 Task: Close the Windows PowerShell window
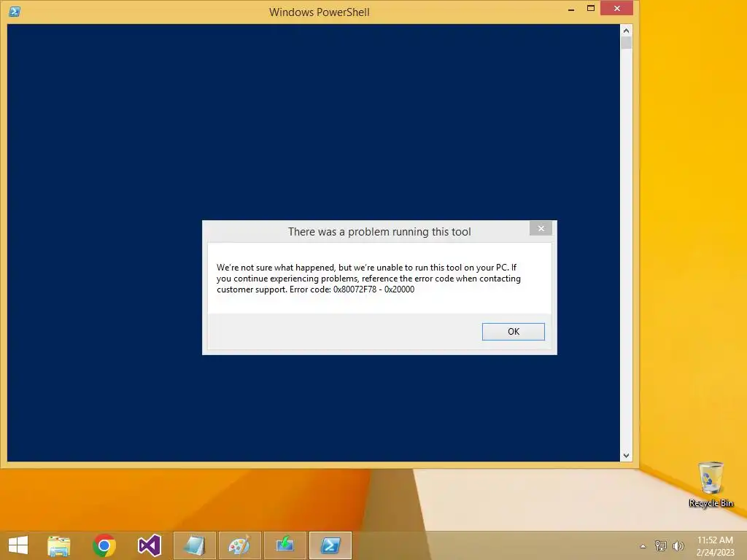click(617, 9)
